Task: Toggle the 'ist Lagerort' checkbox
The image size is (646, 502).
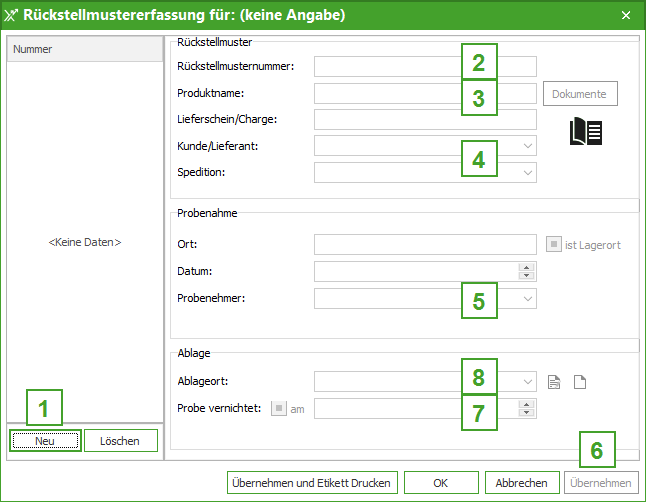Action: (553, 245)
